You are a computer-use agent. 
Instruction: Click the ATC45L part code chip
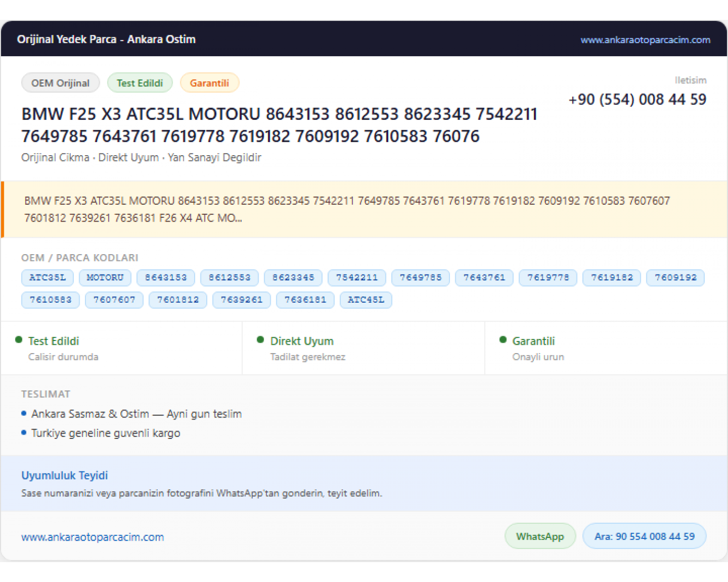366,300
